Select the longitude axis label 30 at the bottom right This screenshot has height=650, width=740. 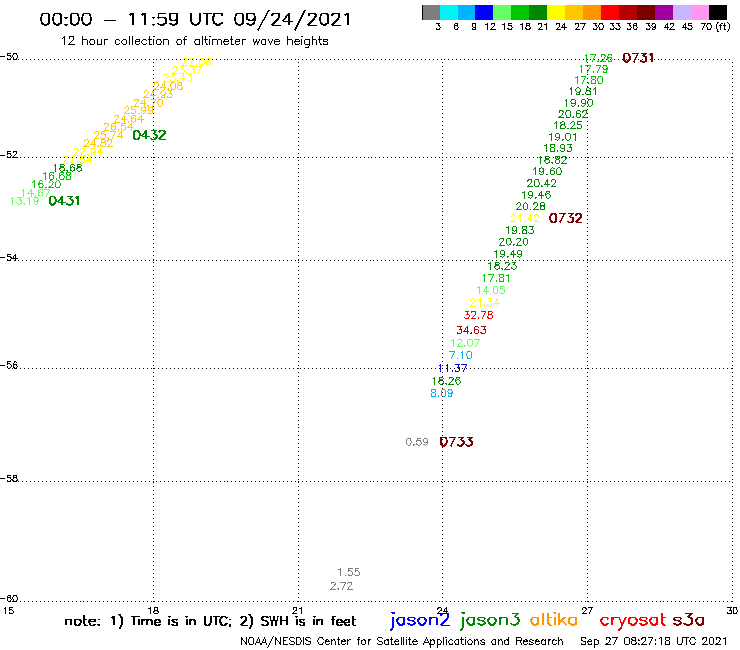coord(732,610)
